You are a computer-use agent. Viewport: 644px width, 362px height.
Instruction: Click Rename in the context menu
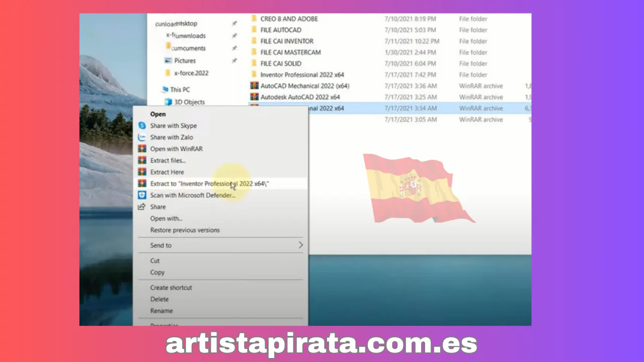coord(161,311)
